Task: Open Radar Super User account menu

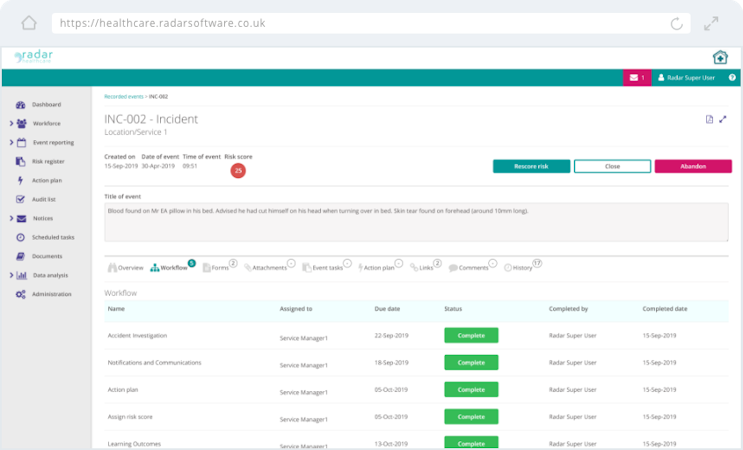Action: [x=686, y=78]
